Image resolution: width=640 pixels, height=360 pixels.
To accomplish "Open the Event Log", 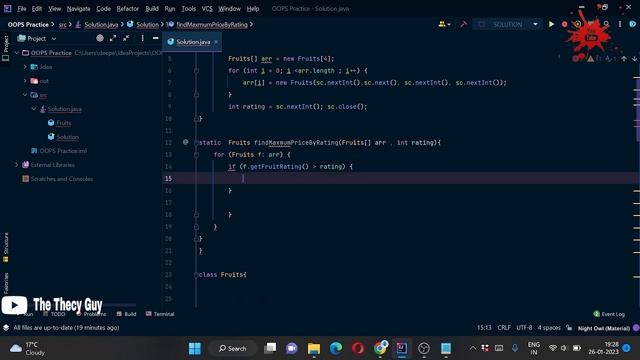I will point(609,314).
